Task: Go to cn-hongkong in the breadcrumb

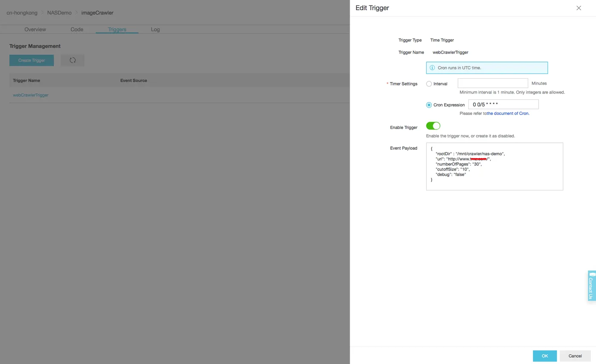Action: pyautogui.click(x=22, y=13)
